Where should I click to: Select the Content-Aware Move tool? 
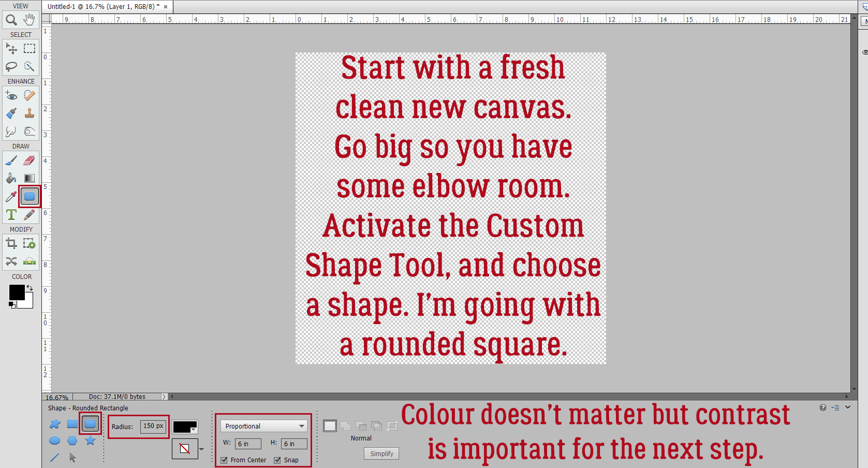coord(11,261)
